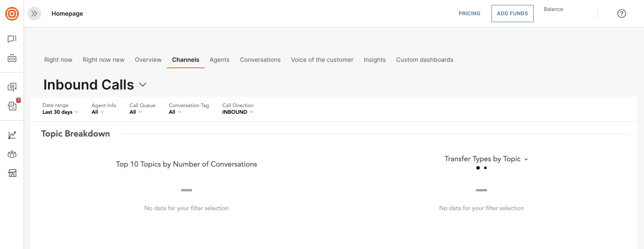Open the developer code sidebar icon
Image resolution: width=644 pixels, height=249 pixels.
click(x=12, y=58)
